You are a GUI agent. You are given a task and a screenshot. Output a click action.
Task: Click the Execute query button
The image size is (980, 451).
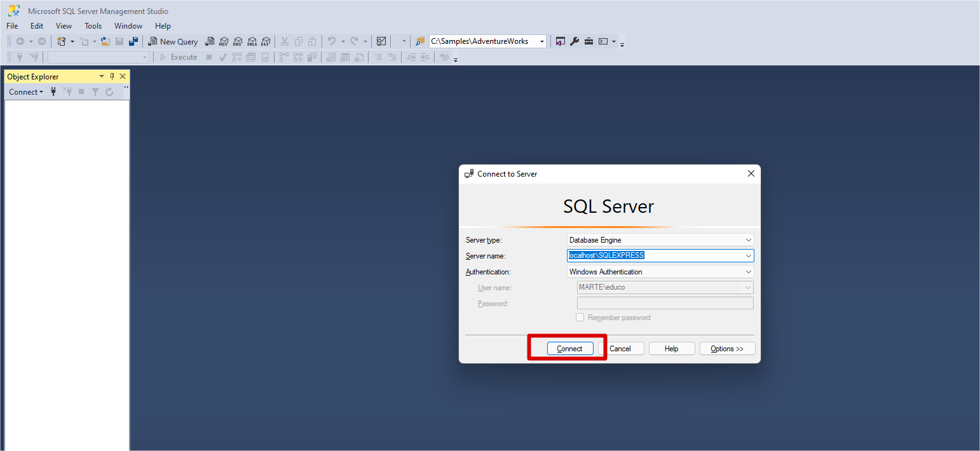coord(179,57)
